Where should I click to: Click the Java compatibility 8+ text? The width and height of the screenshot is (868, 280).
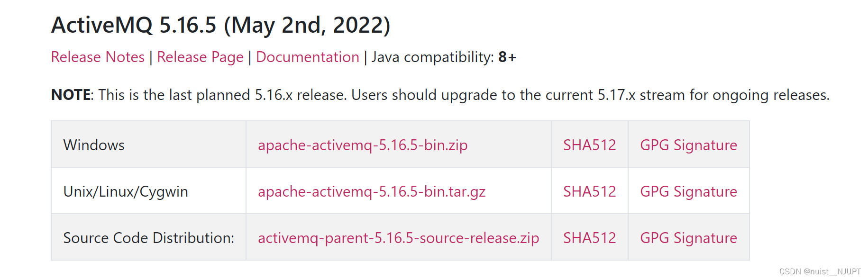tap(444, 57)
